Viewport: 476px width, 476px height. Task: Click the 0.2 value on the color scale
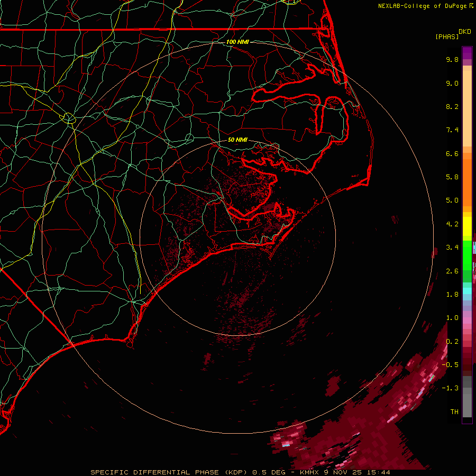[x=452, y=342]
